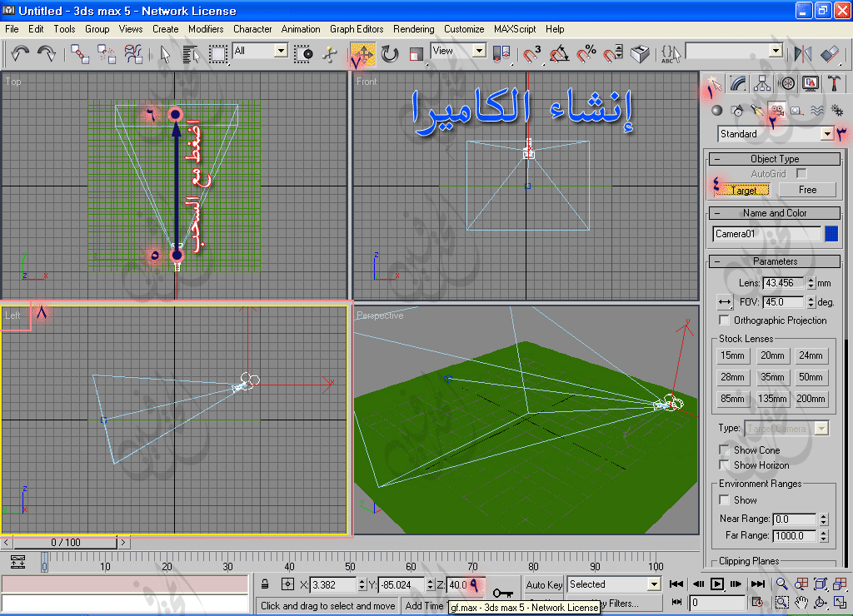Click the Arc Rotate viewport tool
This screenshot has width=853, height=616.
(821, 603)
